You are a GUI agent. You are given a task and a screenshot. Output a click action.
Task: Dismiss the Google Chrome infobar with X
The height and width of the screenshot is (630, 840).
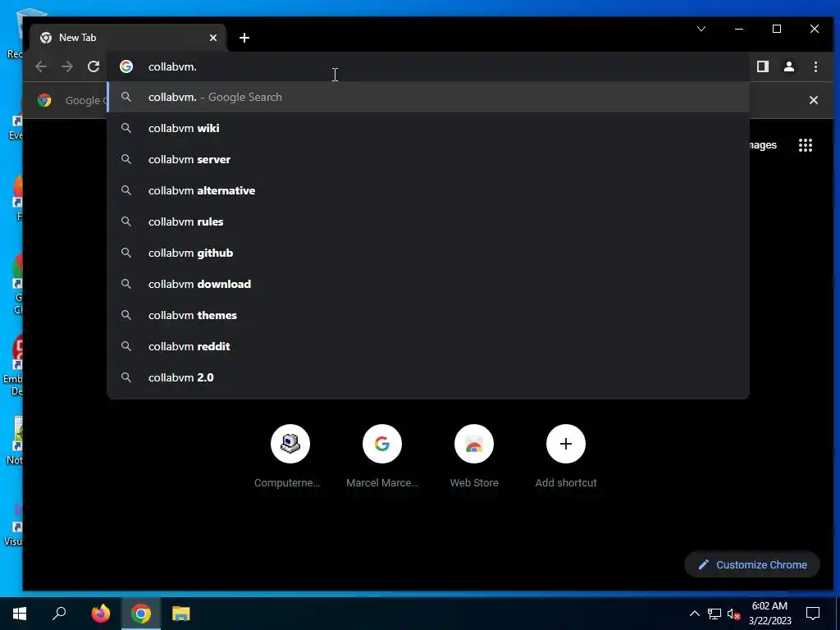click(x=813, y=100)
